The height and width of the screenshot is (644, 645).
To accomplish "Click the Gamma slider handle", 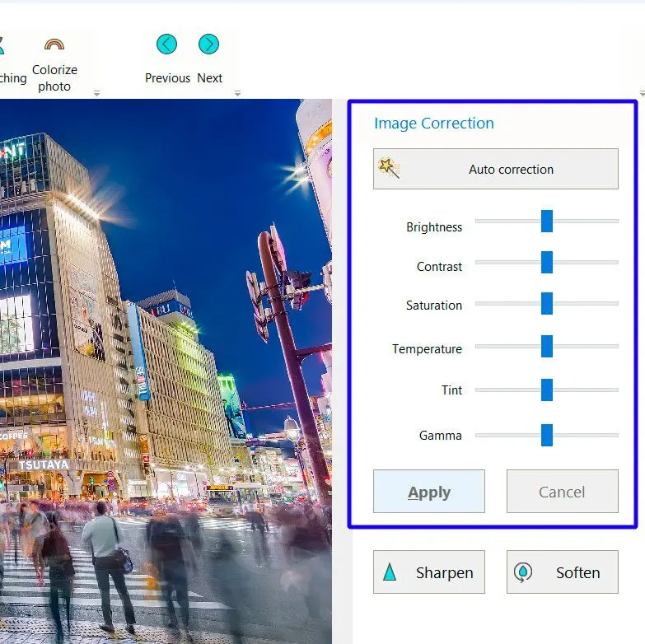I will pos(546,435).
